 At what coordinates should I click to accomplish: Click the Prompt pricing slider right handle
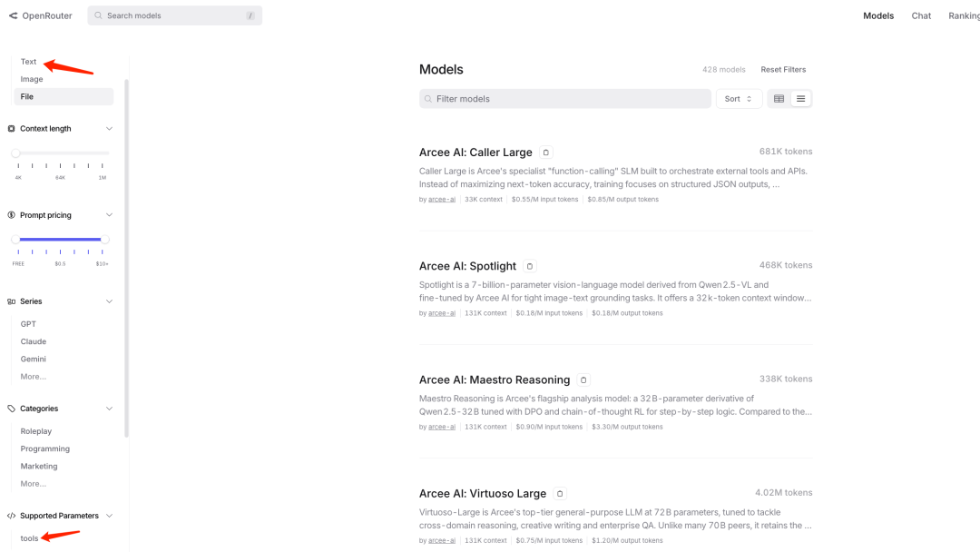tap(105, 240)
